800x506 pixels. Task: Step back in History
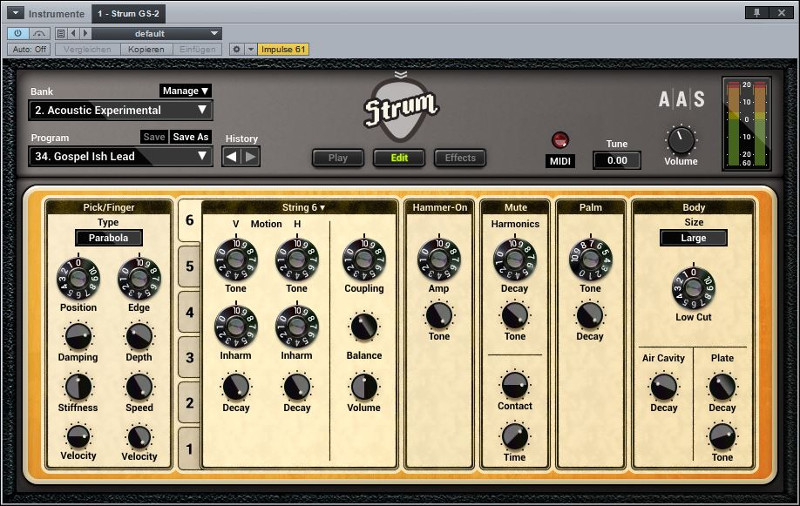[231, 157]
